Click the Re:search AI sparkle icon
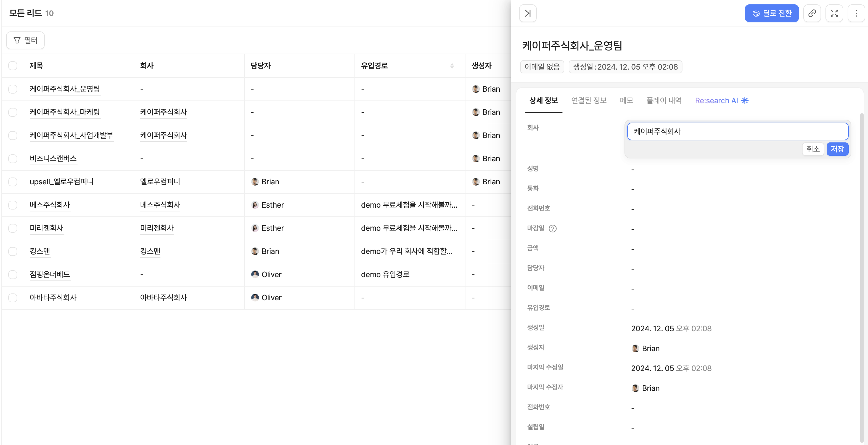This screenshot has width=868, height=445. click(745, 100)
